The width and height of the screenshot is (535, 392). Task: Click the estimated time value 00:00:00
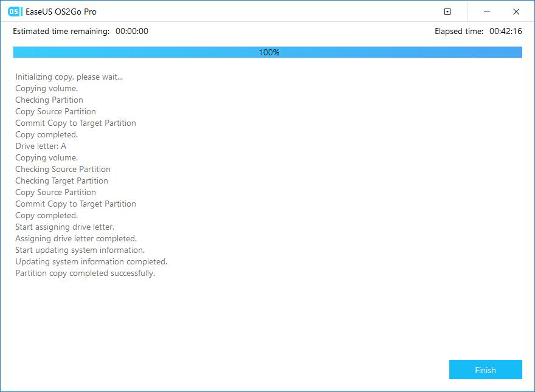pos(132,31)
